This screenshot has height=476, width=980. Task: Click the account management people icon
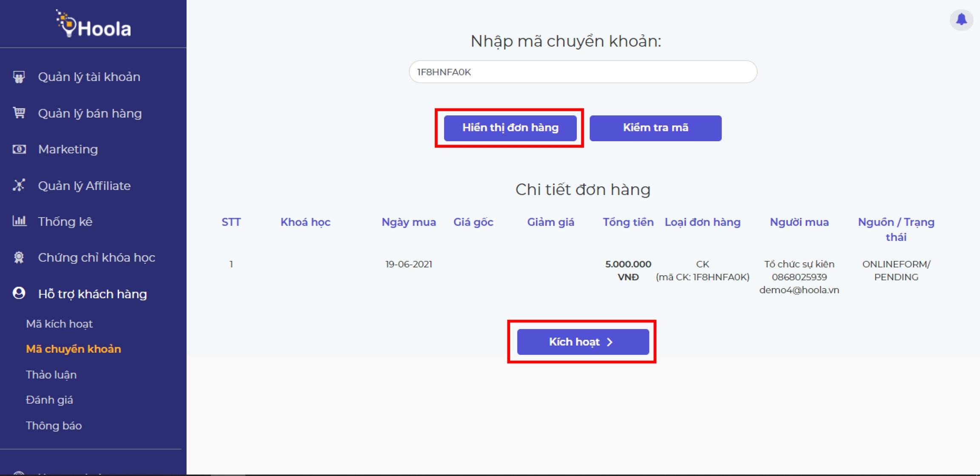[x=19, y=77]
